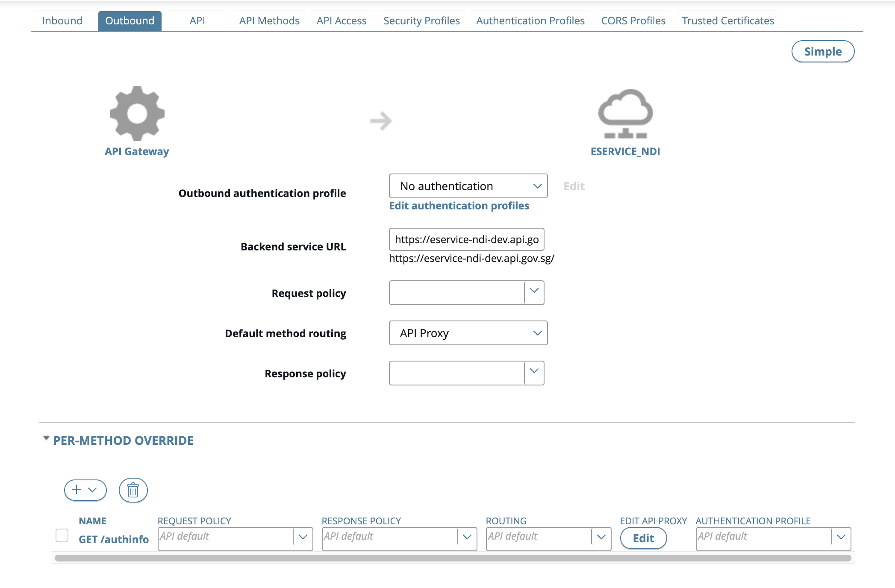Click the Backend service URL input field

[x=466, y=239]
